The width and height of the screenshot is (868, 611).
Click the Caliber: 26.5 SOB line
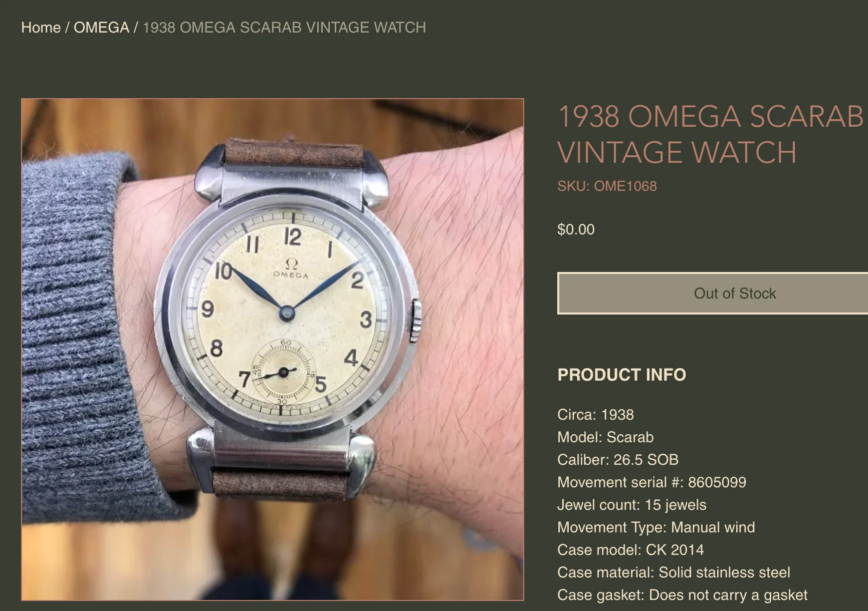pyautogui.click(x=618, y=460)
